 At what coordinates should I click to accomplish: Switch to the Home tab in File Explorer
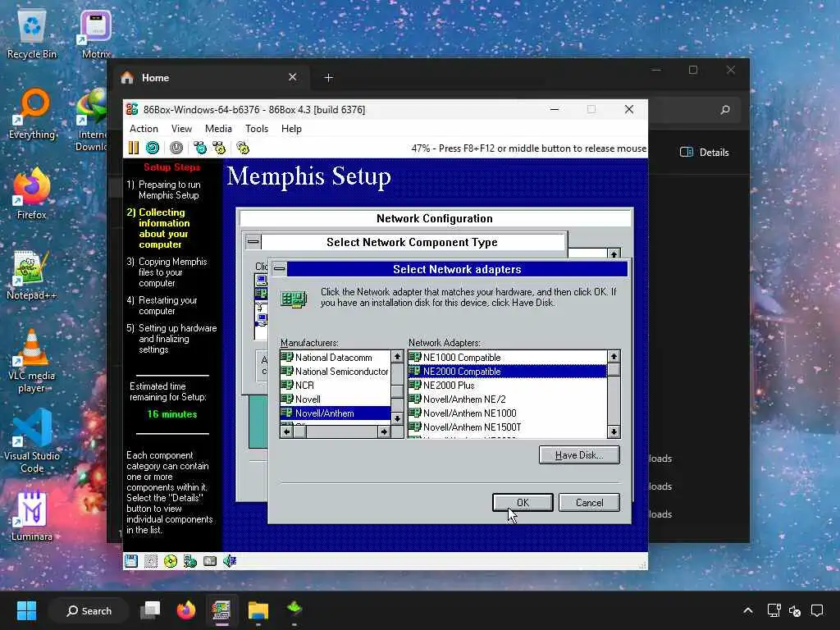tap(209, 78)
